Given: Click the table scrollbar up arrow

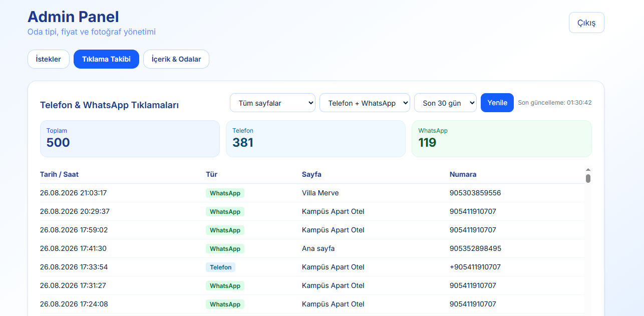Looking at the screenshot, I should click(x=588, y=170).
